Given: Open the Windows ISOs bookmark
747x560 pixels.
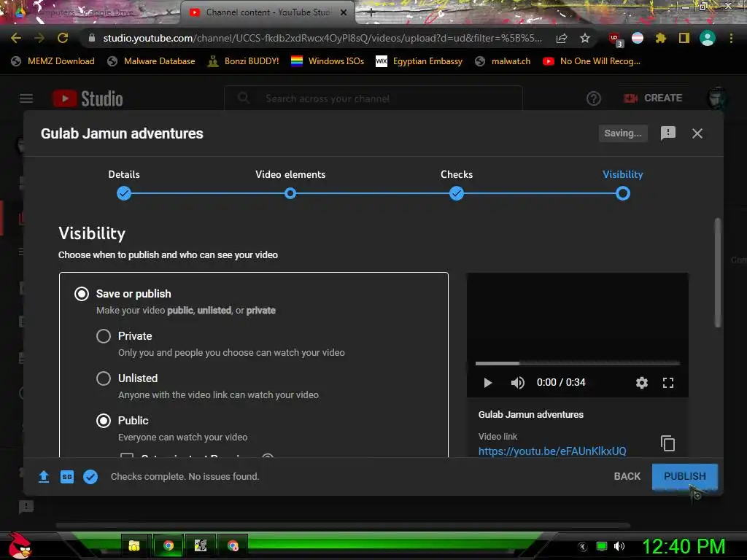Looking at the screenshot, I should pos(328,61).
